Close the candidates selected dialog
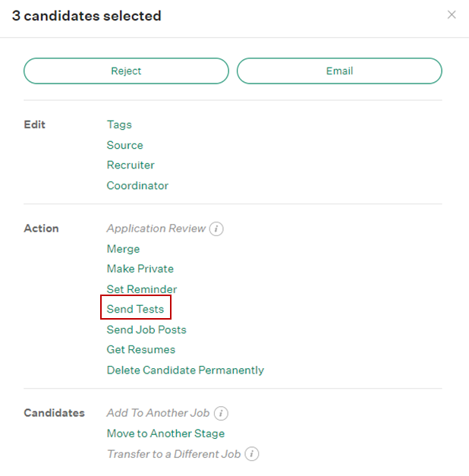Image resolution: width=469 pixels, height=476 pixels. [x=452, y=15]
